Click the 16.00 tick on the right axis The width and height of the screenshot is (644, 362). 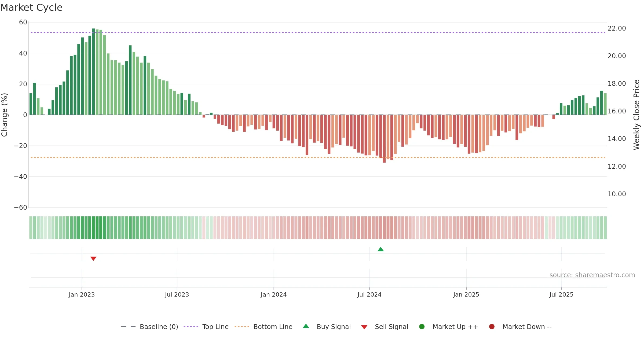pyautogui.click(x=617, y=111)
